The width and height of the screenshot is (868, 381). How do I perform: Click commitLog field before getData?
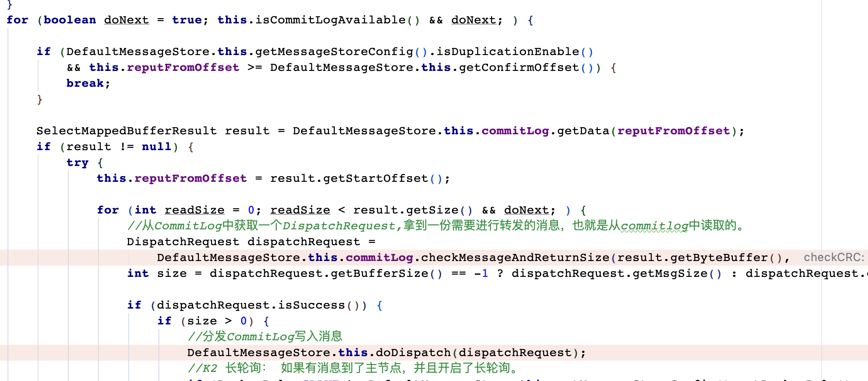515,131
